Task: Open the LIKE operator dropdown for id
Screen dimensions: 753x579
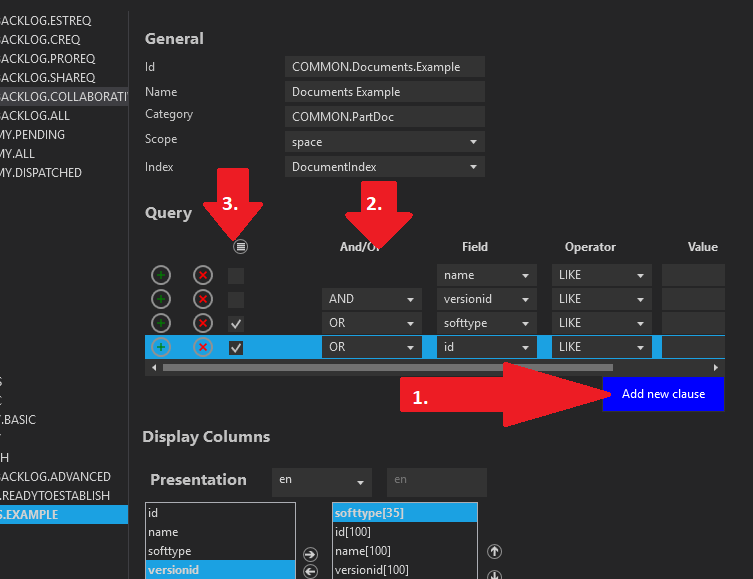Action: pyautogui.click(x=602, y=347)
